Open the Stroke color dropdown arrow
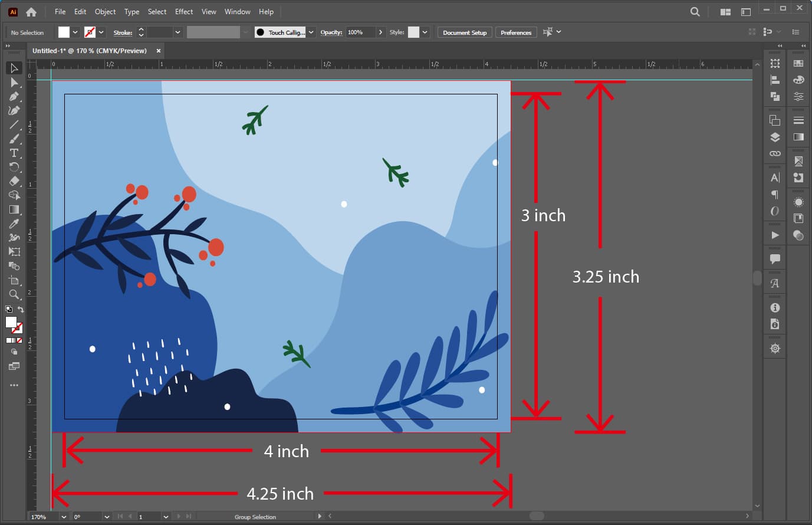The image size is (812, 525). (x=101, y=32)
